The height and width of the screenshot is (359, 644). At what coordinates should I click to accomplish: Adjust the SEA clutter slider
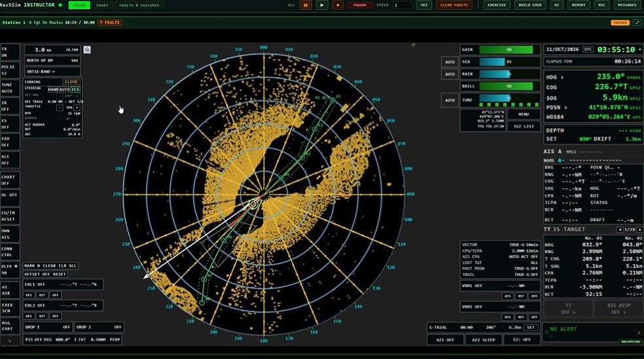(509, 62)
